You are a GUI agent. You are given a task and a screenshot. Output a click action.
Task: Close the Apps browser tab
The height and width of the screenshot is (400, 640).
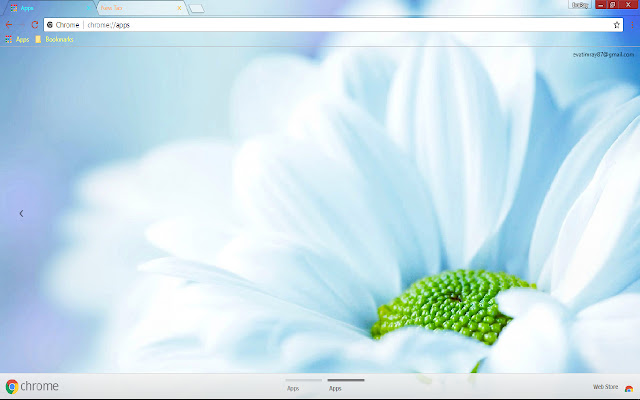pyautogui.click(x=89, y=8)
